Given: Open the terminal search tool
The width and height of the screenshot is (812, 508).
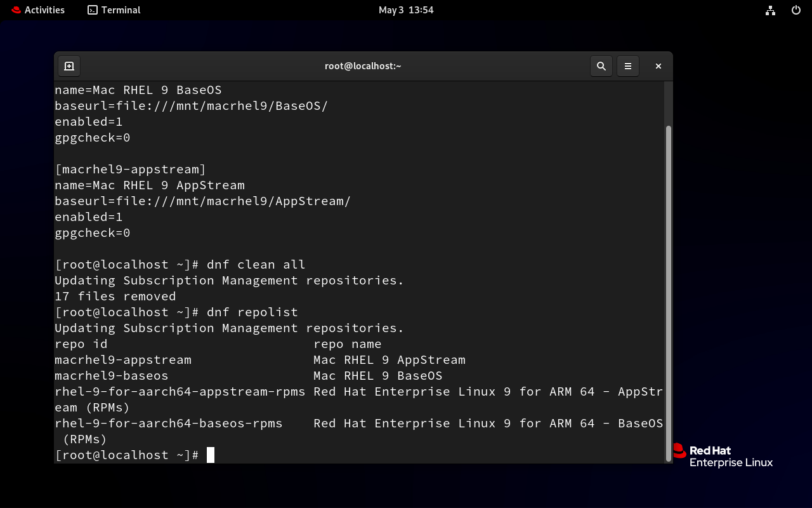Looking at the screenshot, I should (601, 66).
